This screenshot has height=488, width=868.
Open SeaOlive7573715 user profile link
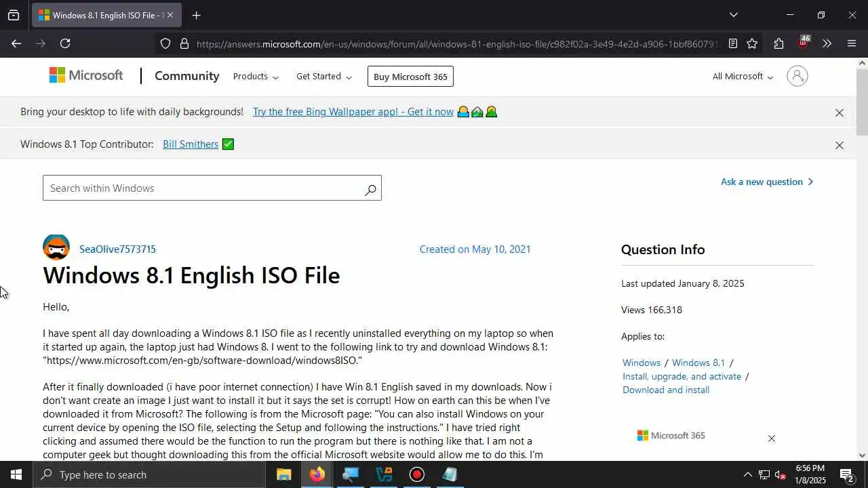tap(117, 249)
